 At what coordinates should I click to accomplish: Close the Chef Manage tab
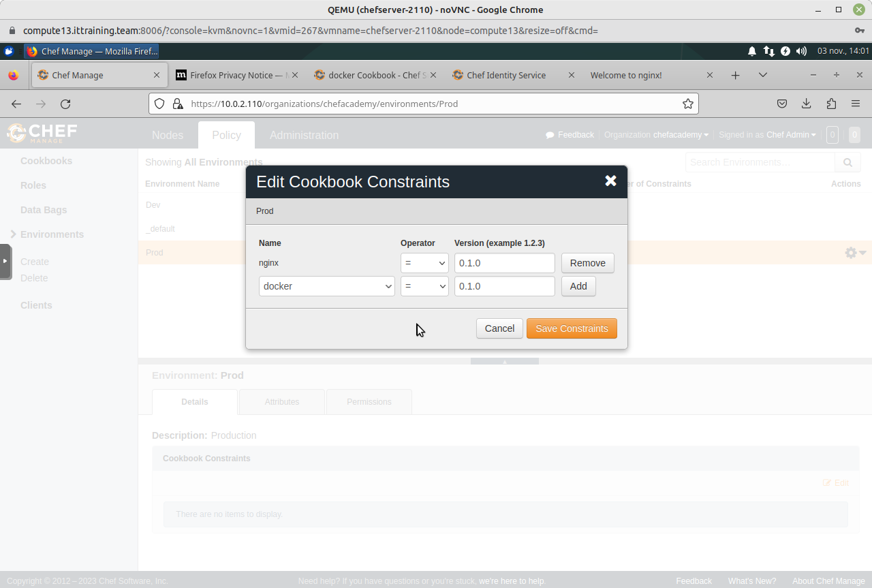pos(157,75)
